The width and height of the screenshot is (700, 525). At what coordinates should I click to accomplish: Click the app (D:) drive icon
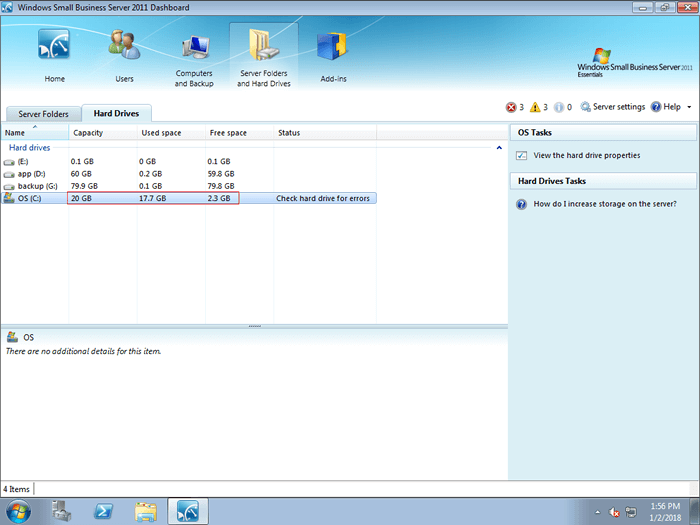coord(9,174)
